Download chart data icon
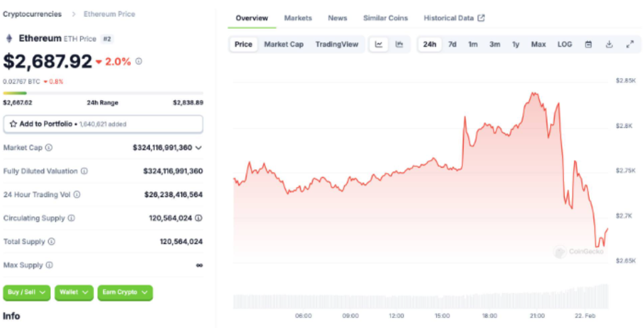The image size is (644, 328). coord(609,44)
